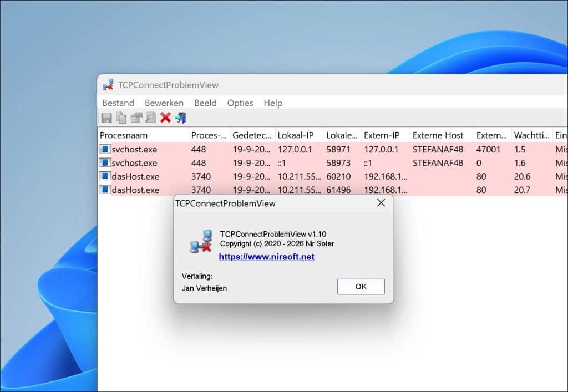Click STEFANAF48 host in the ::1 row
This screenshot has width=568, height=392.
point(438,163)
